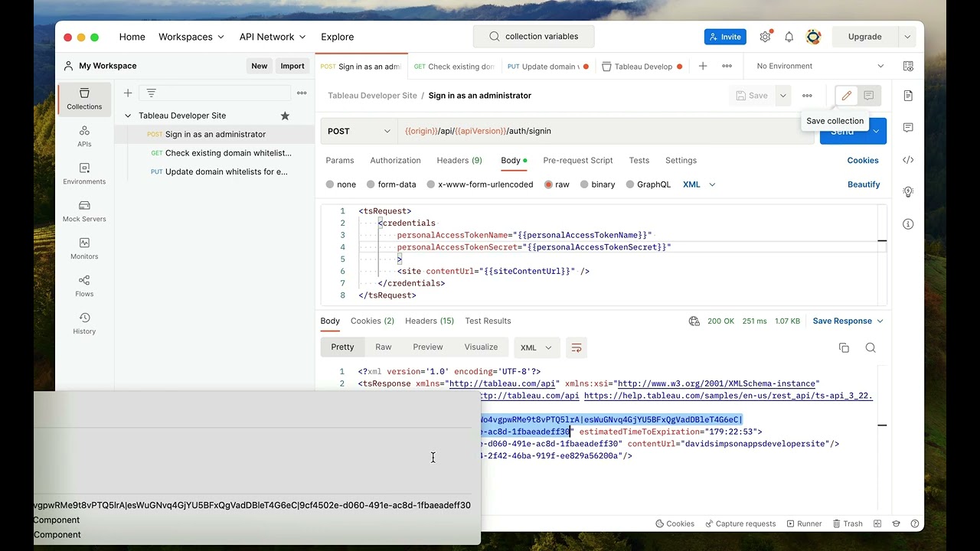Open the Workspaces dropdown
The image size is (980, 551).
pyautogui.click(x=191, y=37)
